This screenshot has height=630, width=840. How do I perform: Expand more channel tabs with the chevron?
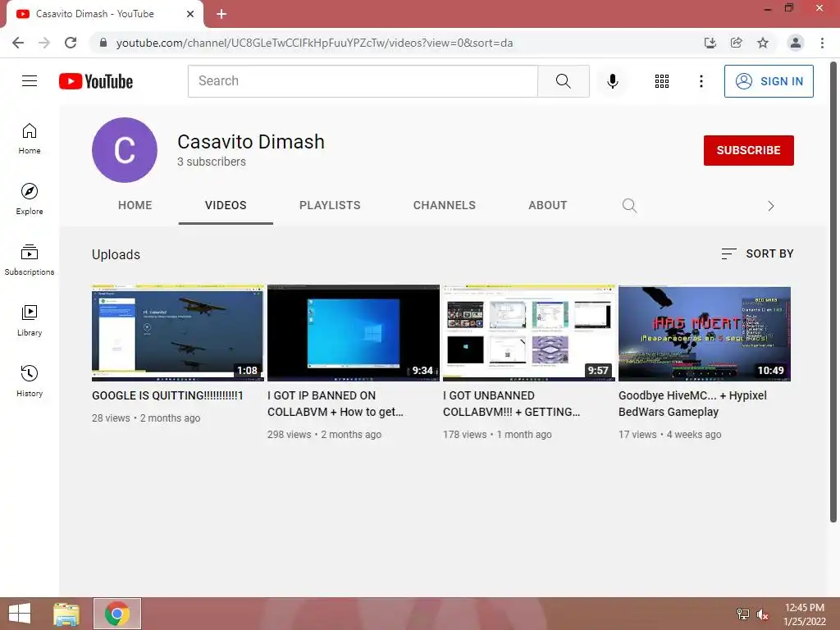point(771,206)
